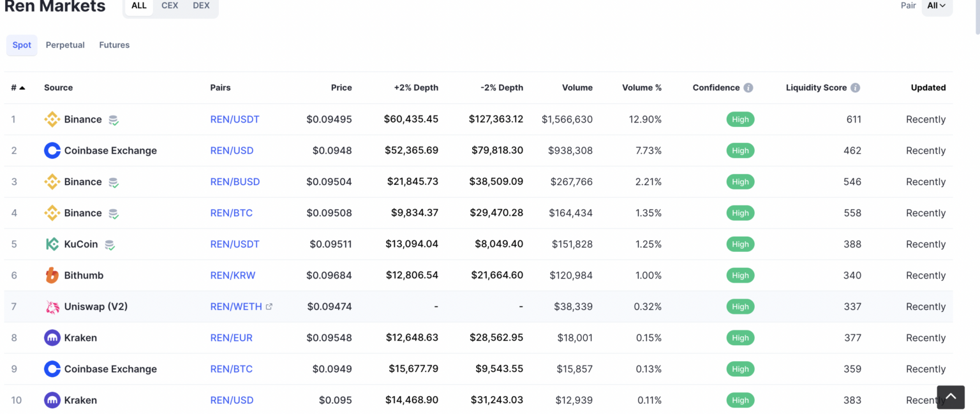Select the CEX filter toggle
This screenshot has width=980, height=414.
[x=170, y=6]
